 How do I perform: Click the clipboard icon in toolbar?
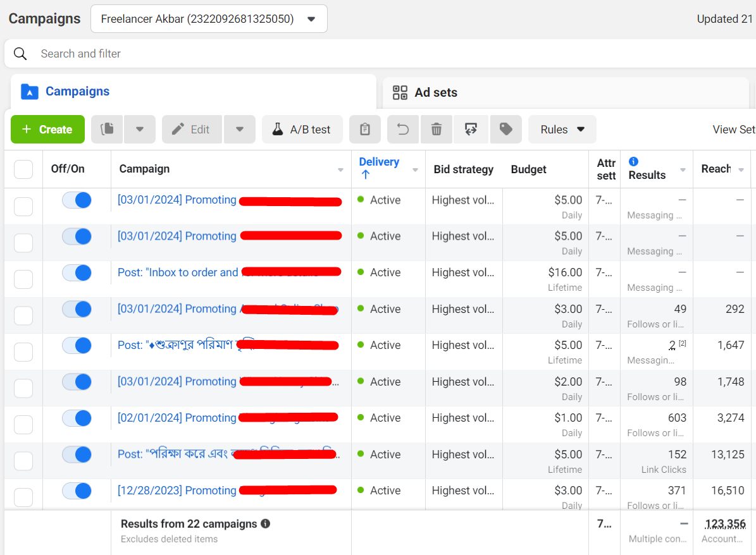pos(365,130)
